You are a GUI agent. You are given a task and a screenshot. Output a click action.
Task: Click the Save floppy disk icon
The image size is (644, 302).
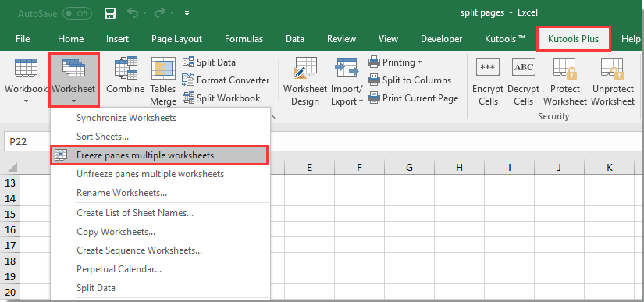click(109, 13)
